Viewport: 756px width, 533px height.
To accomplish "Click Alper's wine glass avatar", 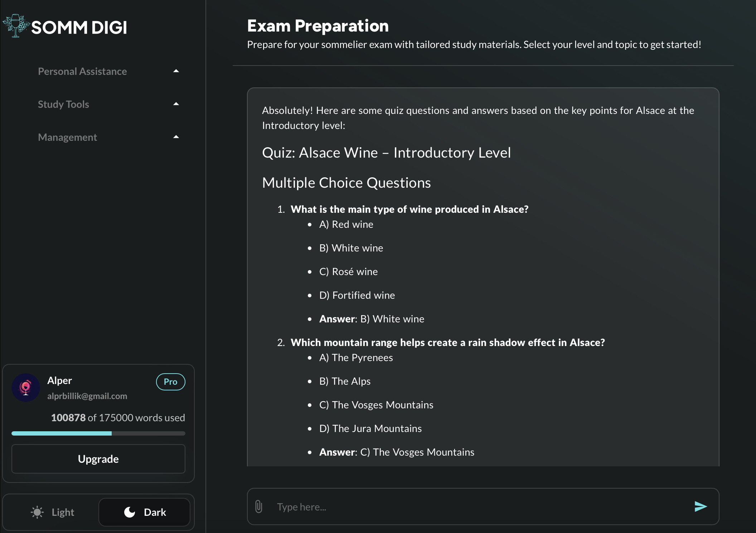I will [26, 388].
